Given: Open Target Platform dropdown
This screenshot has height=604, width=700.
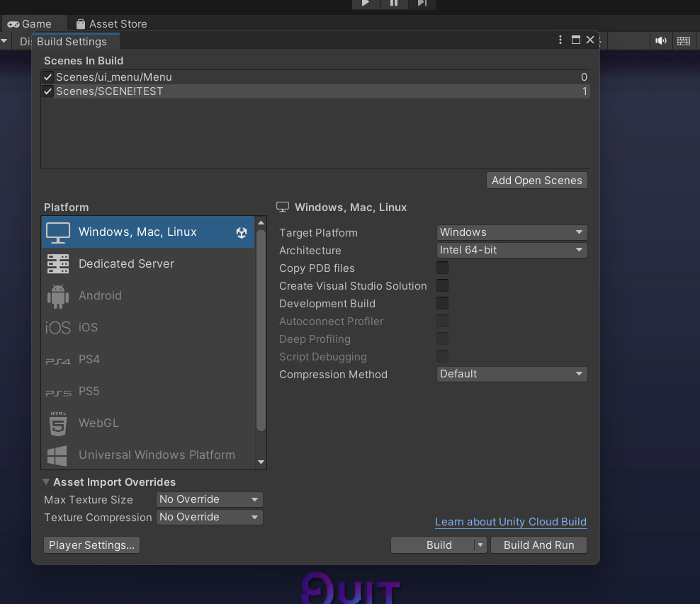Looking at the screenshot, I should click(x=512, y=232).
